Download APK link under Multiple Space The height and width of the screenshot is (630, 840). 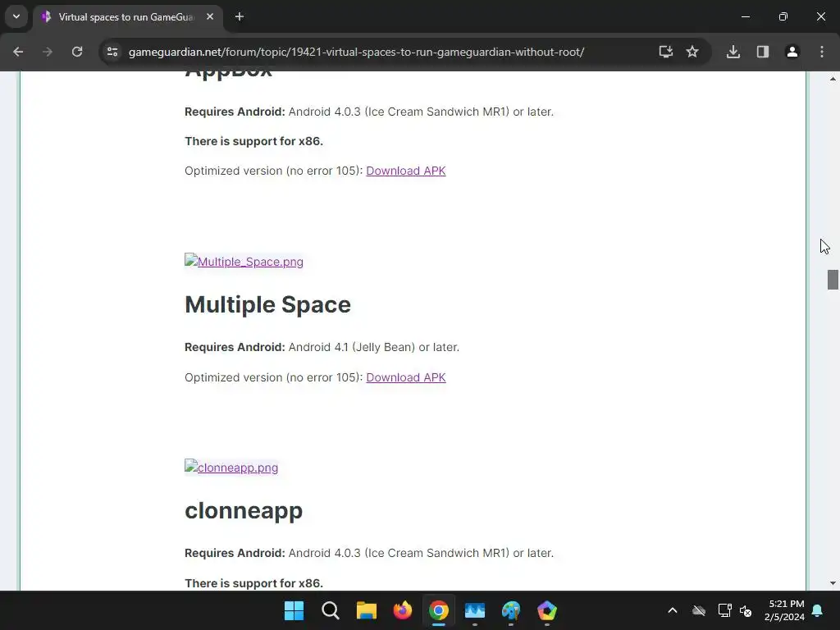click(x=405, y=377)
